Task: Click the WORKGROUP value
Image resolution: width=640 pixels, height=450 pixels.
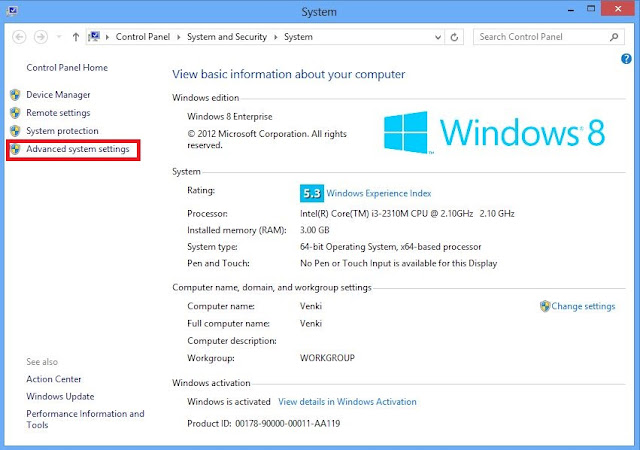Action: [327, 358]
